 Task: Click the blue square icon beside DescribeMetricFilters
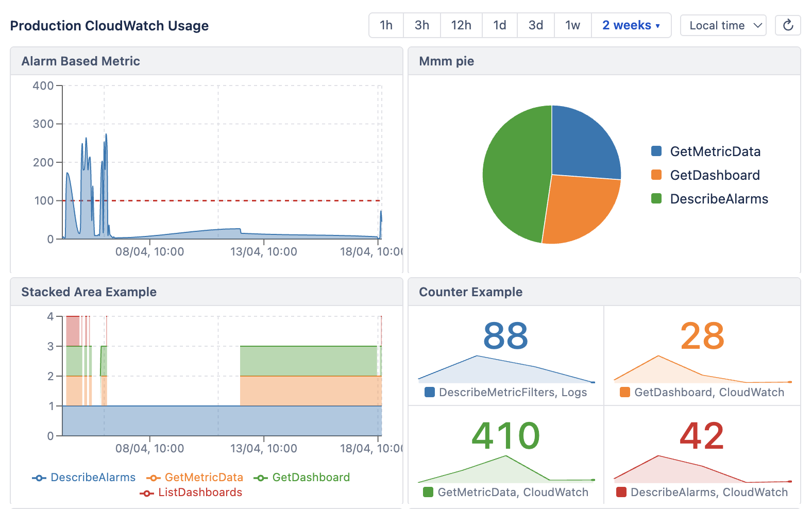[430, 392]
